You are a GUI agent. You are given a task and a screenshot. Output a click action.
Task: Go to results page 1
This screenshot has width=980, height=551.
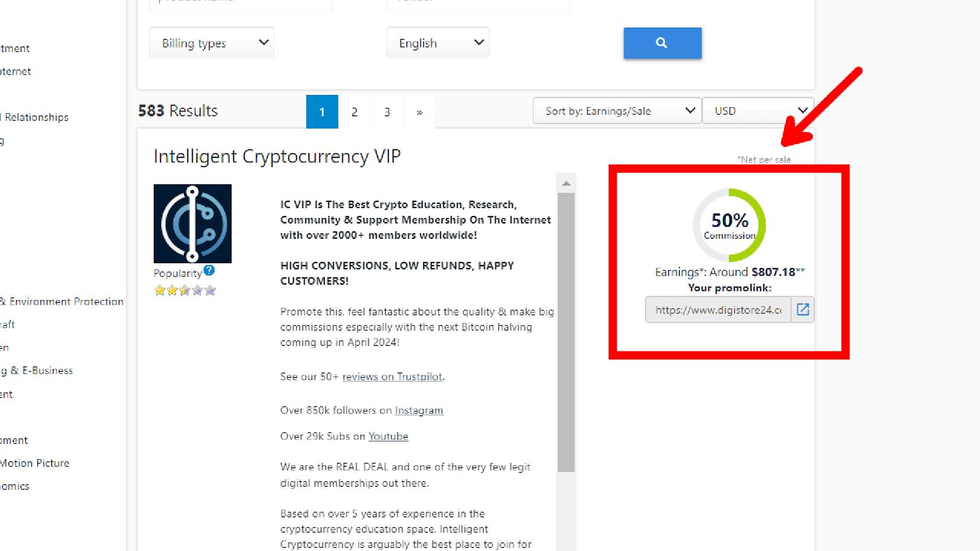click(322, 112)
